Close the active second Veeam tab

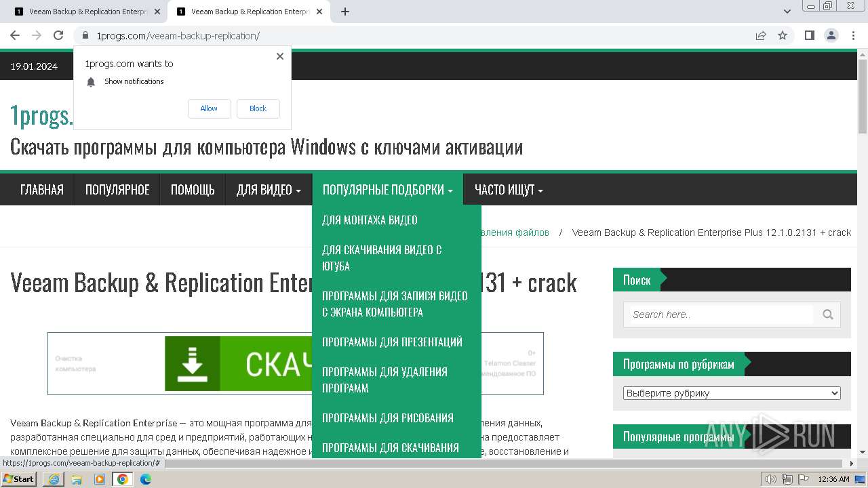coord(319,12)
